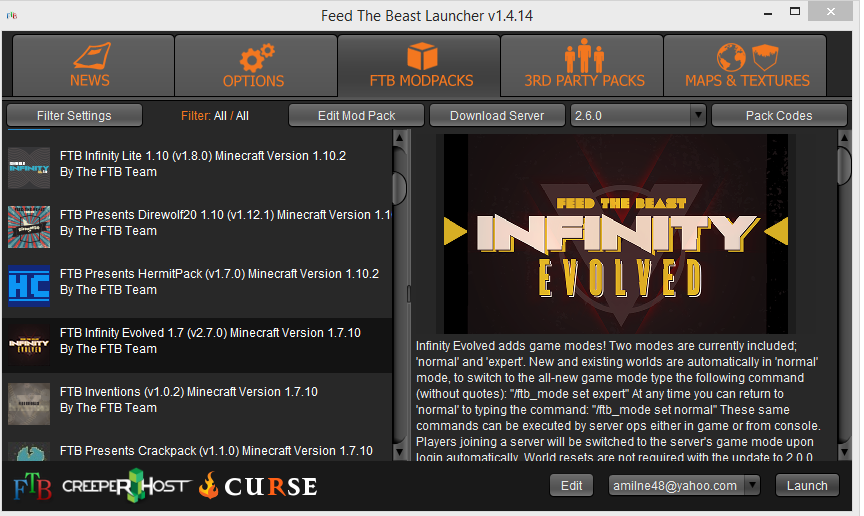Open the 3rd Party Packs tab
Viewport: 864px width, 516px height.
pos(582,66)
